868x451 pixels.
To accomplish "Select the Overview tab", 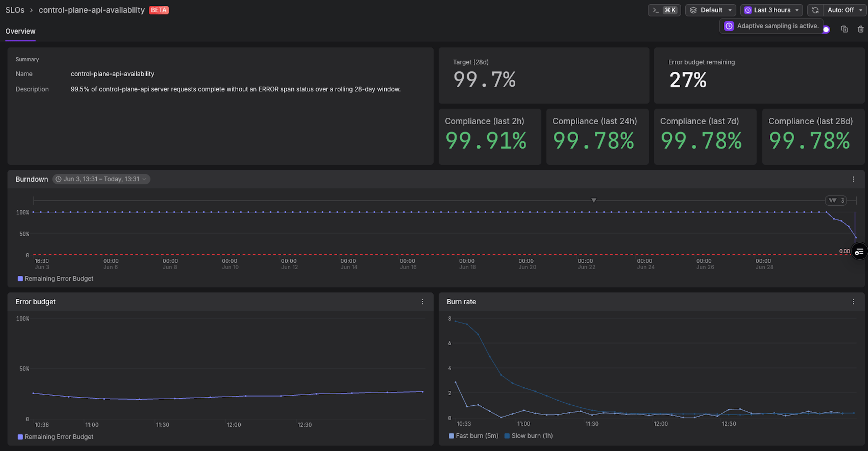I will coord(20,31).
